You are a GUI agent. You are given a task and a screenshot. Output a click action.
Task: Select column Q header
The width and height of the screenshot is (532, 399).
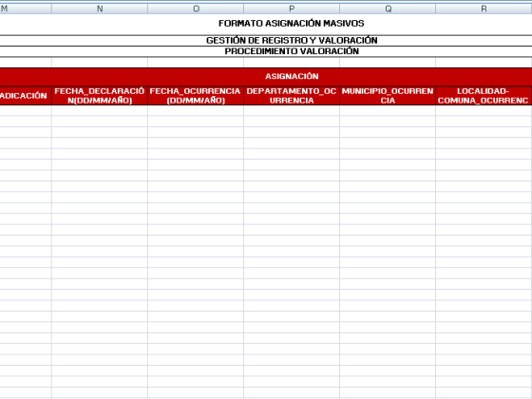point(388,9)
